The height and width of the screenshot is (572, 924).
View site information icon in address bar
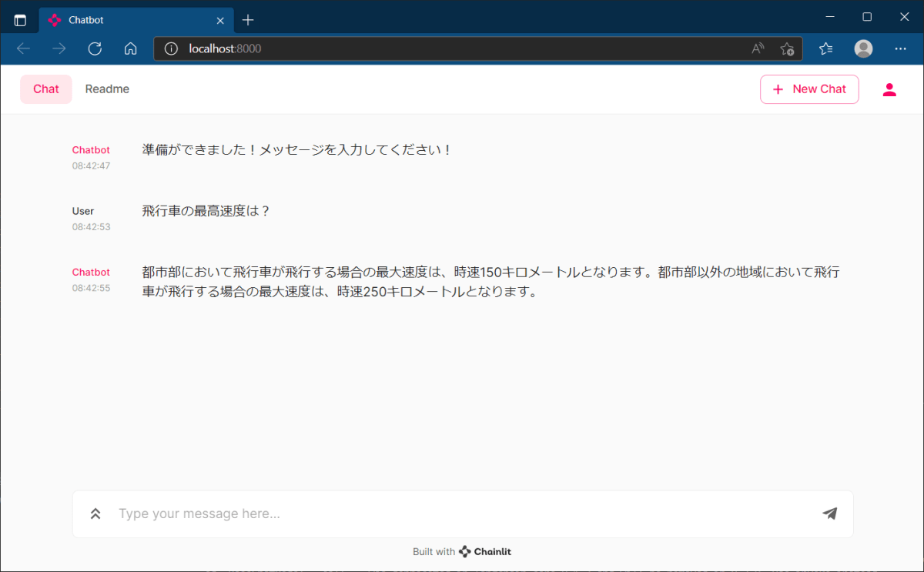(171, 49)
